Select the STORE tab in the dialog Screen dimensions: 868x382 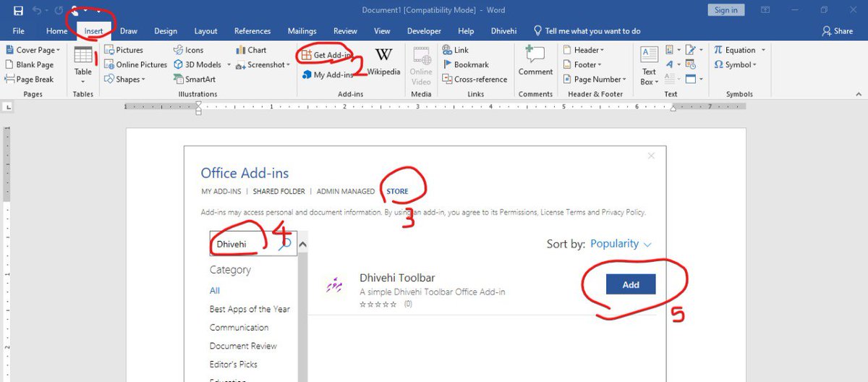[397, 192]
